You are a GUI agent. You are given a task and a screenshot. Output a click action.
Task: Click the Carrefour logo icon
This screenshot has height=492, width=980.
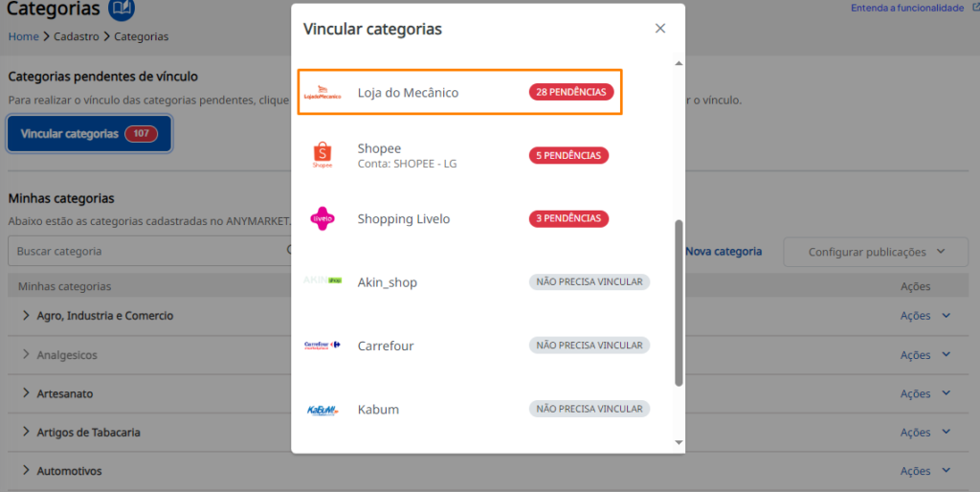(323, 346)
